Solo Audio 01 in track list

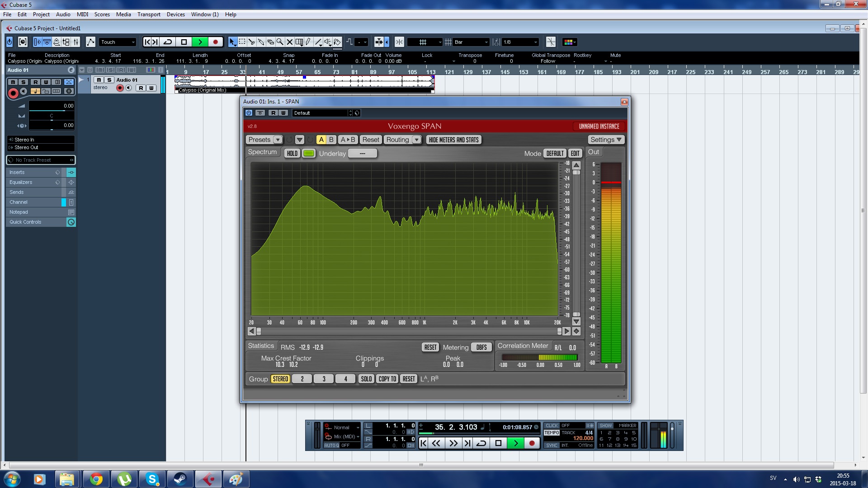pyautogui.click(x=109, y=80)
